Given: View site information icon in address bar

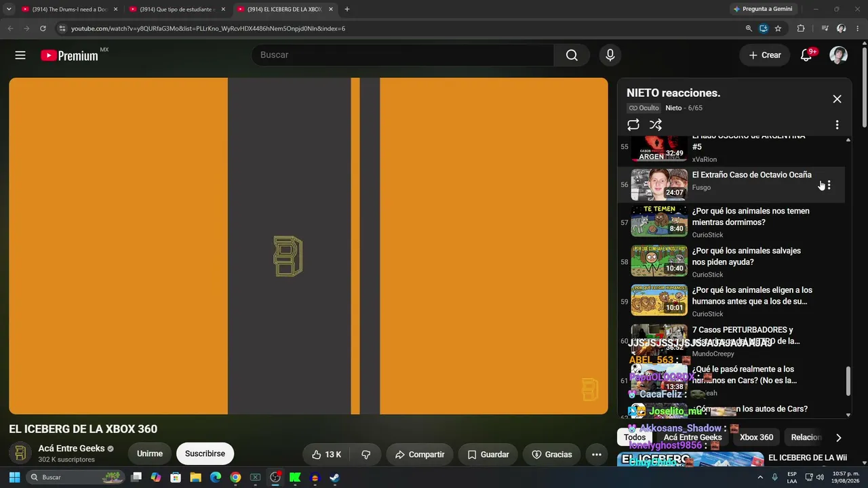Looking at the screenshot, I should pos(62,28).
